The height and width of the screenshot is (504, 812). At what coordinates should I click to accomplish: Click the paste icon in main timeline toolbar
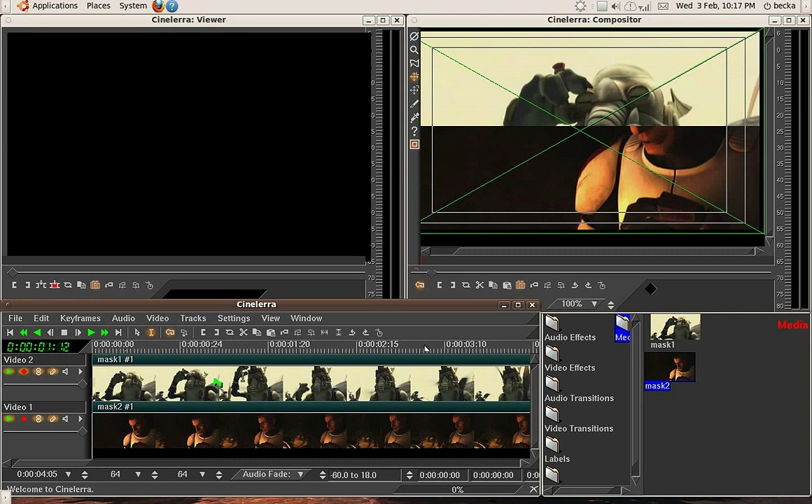click(270, 332)
